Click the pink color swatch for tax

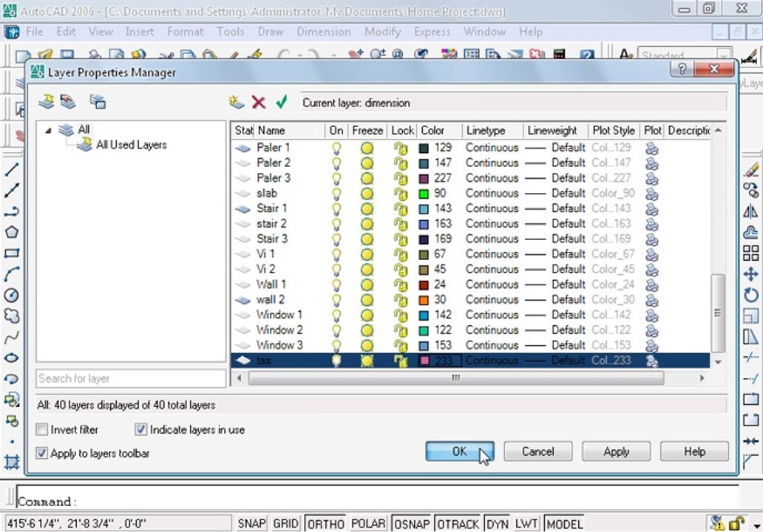(x=424, y=361)
